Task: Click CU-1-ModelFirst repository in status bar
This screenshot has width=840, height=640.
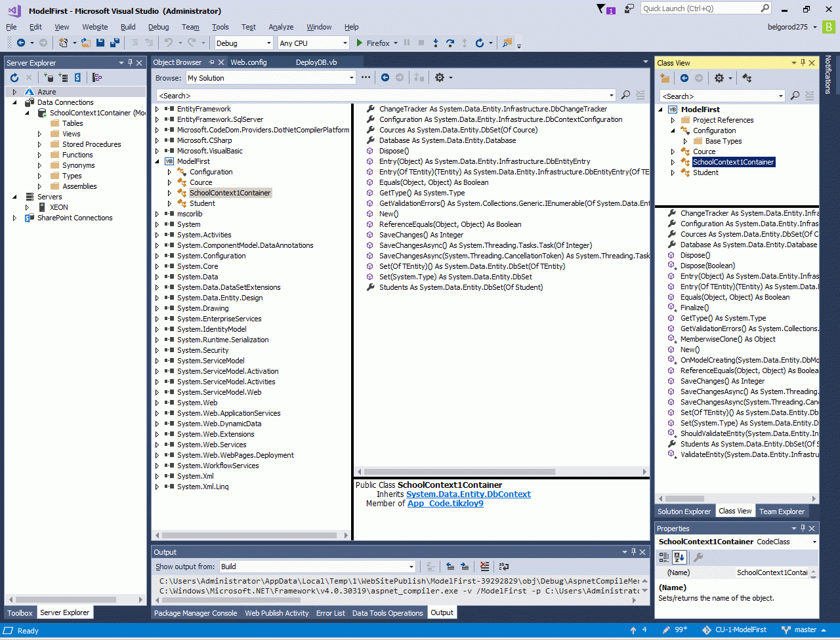Action: tap(734, 630)
